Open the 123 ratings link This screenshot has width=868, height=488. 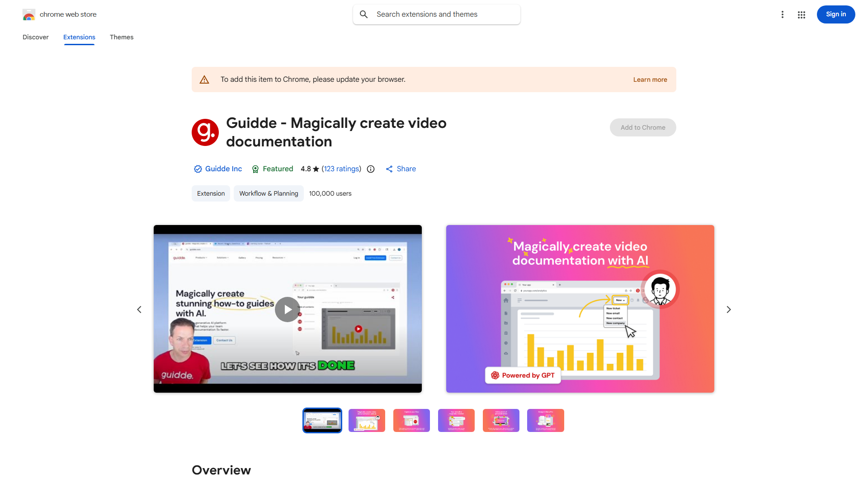pos(341,169)
